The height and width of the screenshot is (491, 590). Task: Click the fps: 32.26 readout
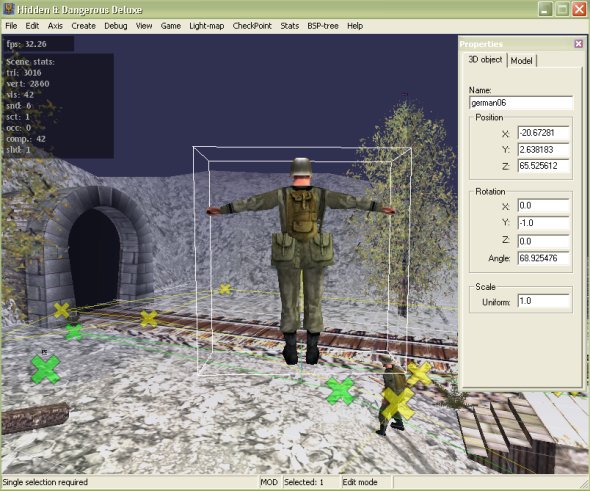pyautogui.click(x=26, y=44)
